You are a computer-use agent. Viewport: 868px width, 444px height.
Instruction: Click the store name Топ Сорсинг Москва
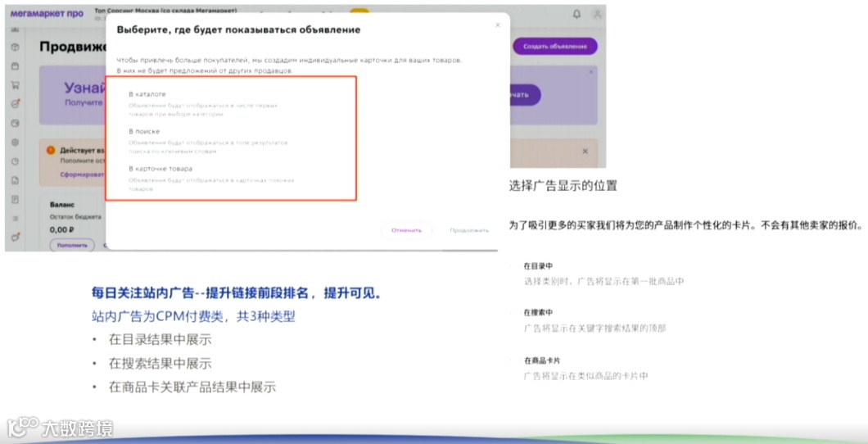pyautogui.click(x=165, y=11)
